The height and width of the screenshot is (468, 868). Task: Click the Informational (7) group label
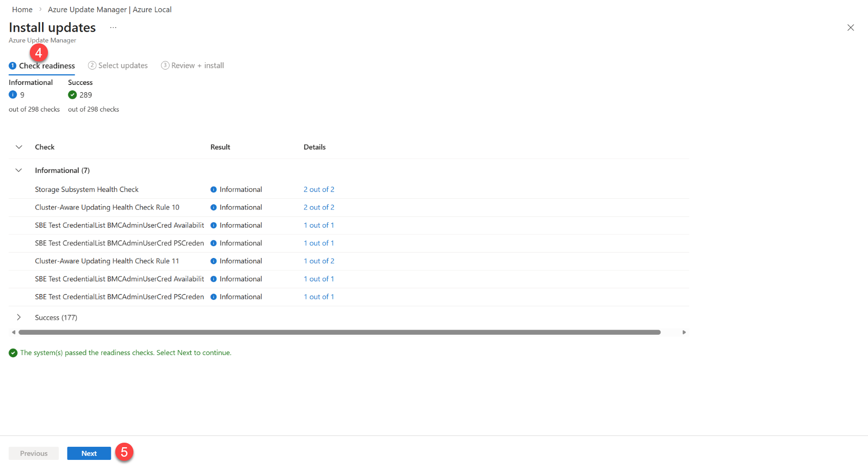pos(62,170)
